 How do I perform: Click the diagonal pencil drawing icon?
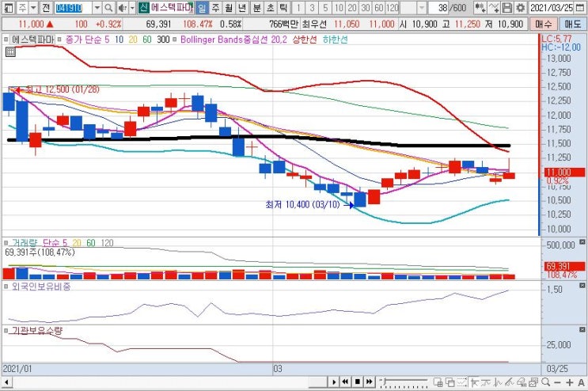509,382
